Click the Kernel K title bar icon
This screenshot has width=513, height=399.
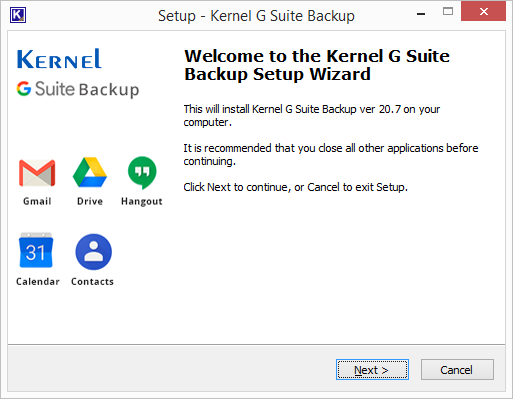point(18,15)
